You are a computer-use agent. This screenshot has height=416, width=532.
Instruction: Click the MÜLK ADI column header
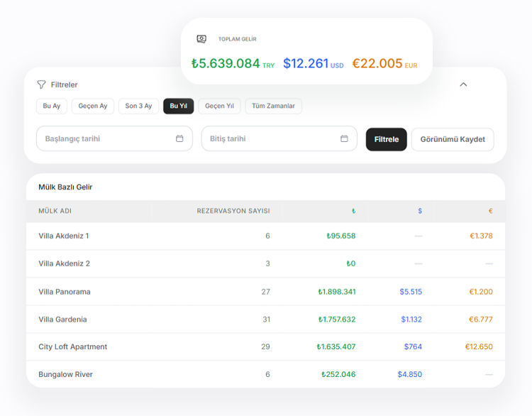click(55, 211)
